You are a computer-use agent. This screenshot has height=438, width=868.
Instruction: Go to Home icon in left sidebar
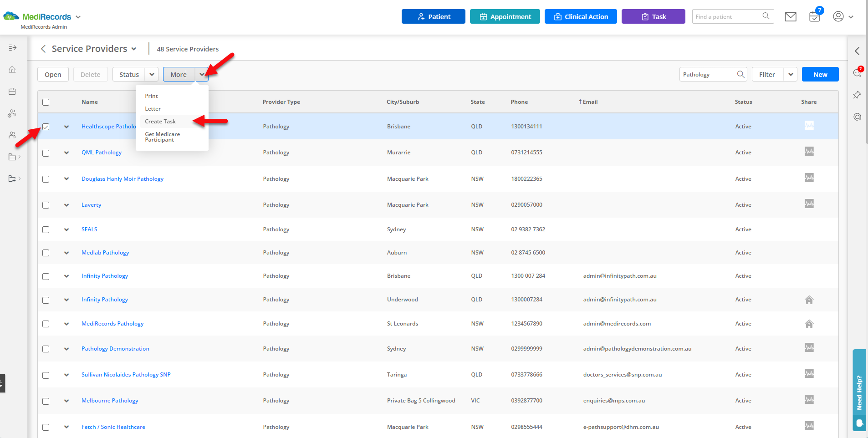(x=12, y=69)
